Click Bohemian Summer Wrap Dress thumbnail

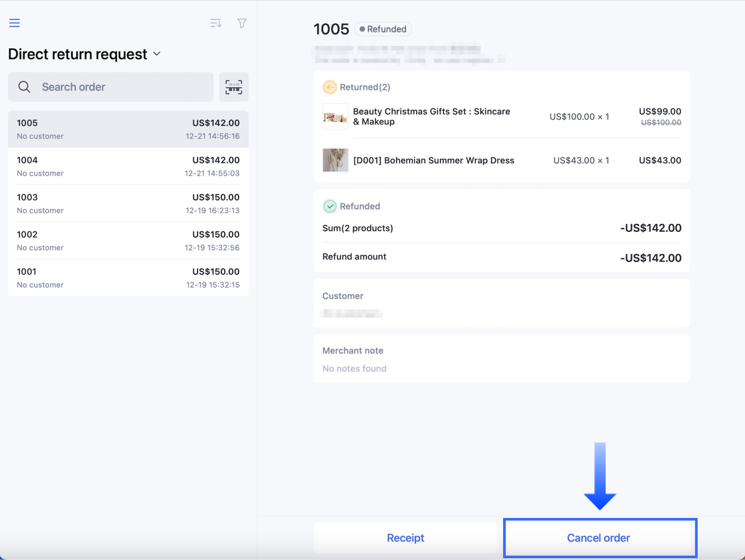point(335,160)
